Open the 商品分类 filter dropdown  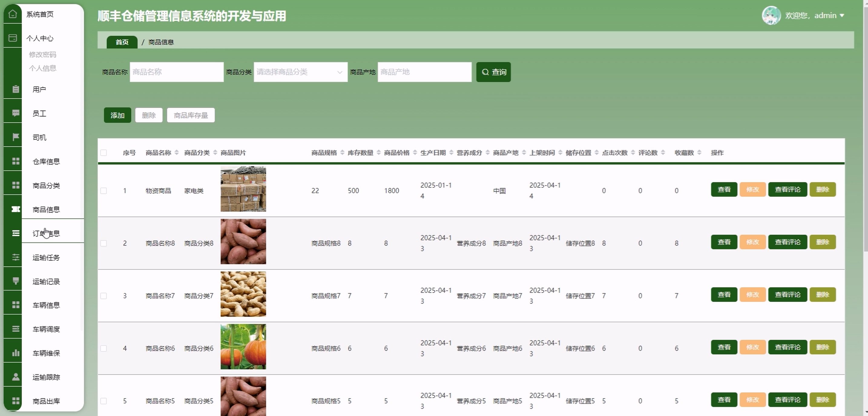[300, 72]
